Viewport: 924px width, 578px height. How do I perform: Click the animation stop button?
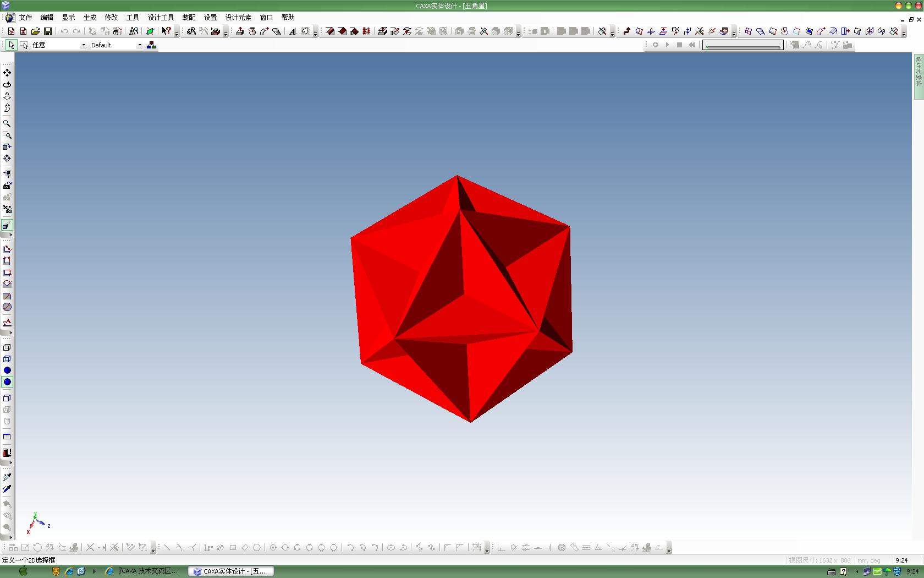[x=679, y=45]
